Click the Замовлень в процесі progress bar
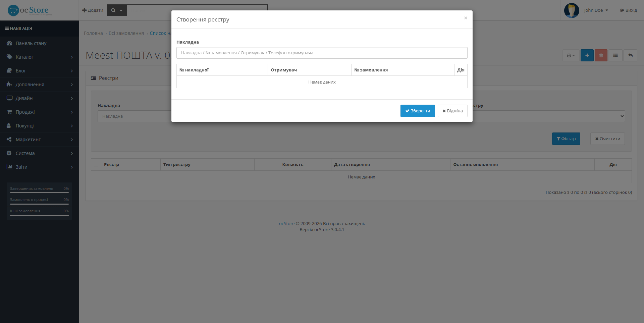Screen dimensions: 644x323 (x=39, y=204)
